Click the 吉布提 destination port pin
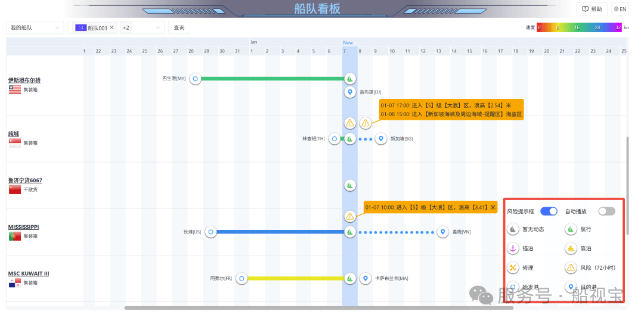The height and width of the screenshot is (321, 644). click(350, 92)
